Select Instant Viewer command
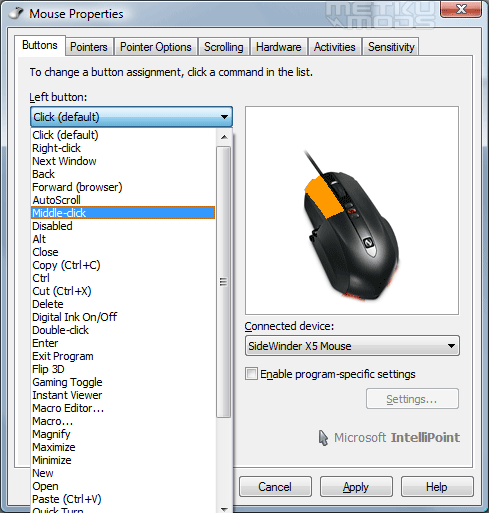This screenshot has height=513, width=489. click(123, 395)
